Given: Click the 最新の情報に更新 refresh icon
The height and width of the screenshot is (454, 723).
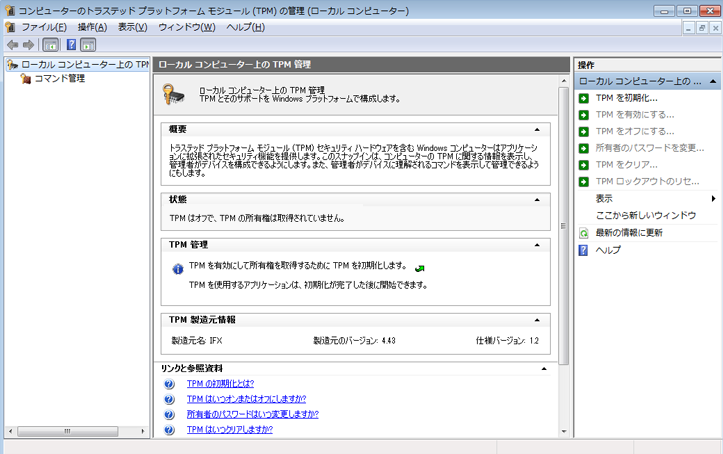Looking at the screenshot, I should click(584, 233).
